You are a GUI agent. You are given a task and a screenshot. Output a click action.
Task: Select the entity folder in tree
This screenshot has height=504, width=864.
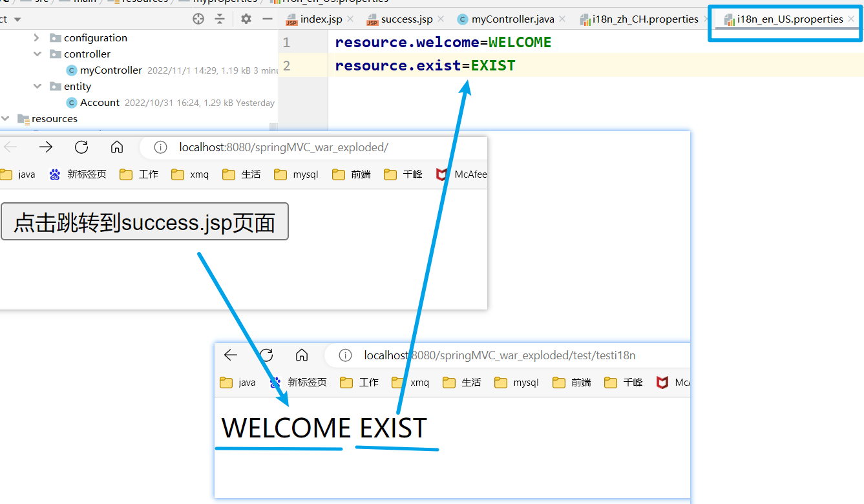(70, 87)
